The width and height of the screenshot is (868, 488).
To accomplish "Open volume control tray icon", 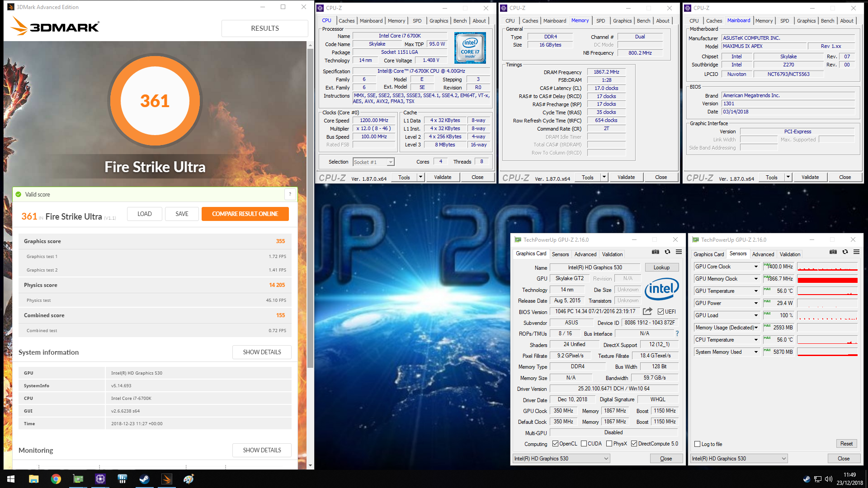I will 829,479.
